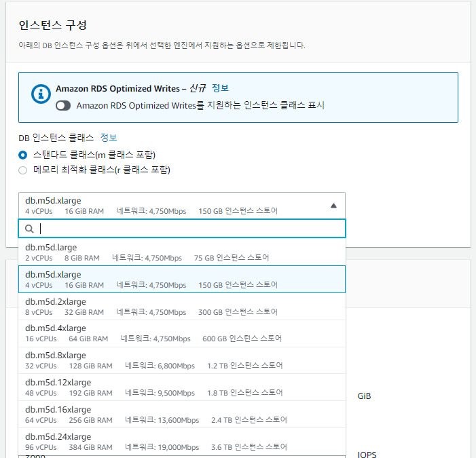Click the 인스턴스 구성 section heading

(x=53, y=25)
